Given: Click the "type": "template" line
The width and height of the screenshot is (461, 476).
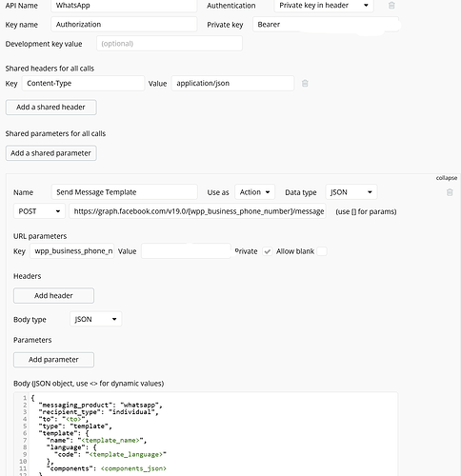Looking at the screenshot, I should coord(75,426).
